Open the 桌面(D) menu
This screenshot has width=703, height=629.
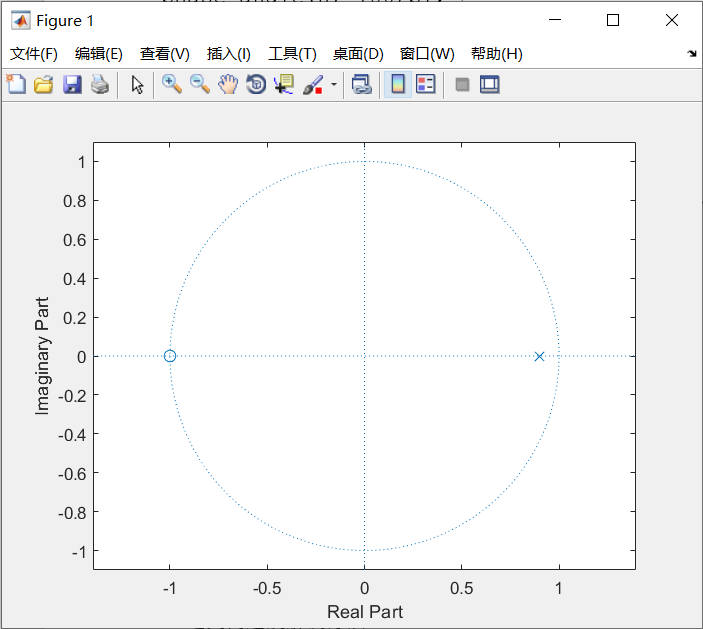click(358, 54)
